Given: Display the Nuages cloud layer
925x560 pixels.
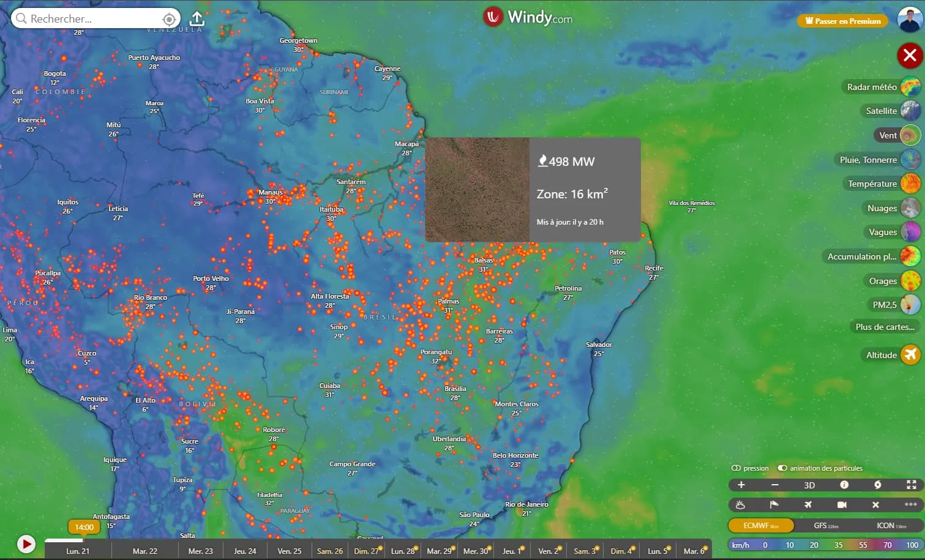Looking at the screenshot, I should click(891, 208).
